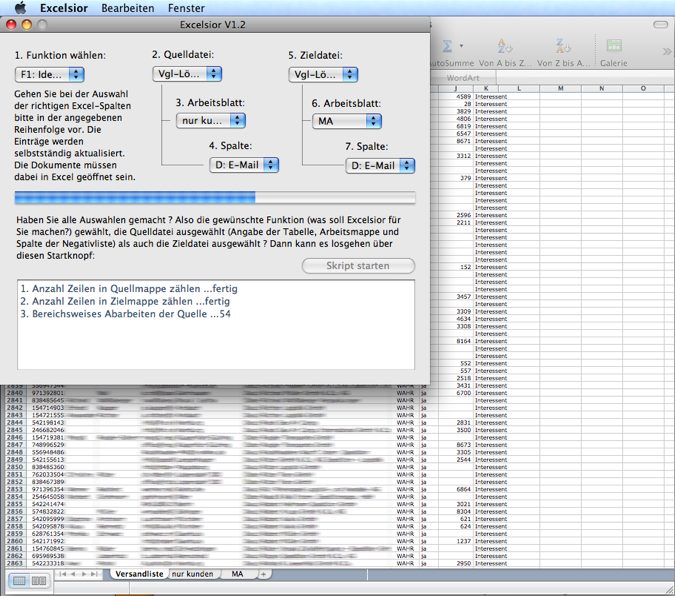Image resolution: width=675 pixels, height=596 pixels.
Task: Switch to the nur kunden sheet tab
Action: 192,574
